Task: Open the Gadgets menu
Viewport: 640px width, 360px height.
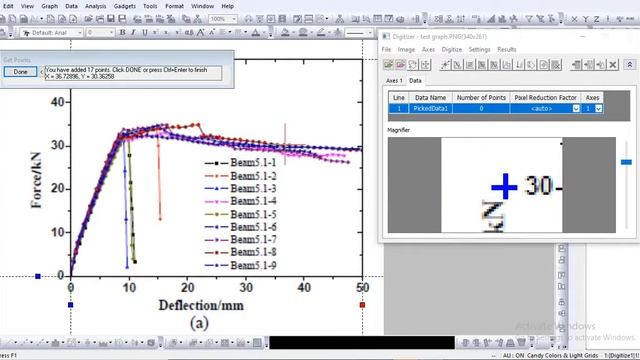Action: coord(124,6)
